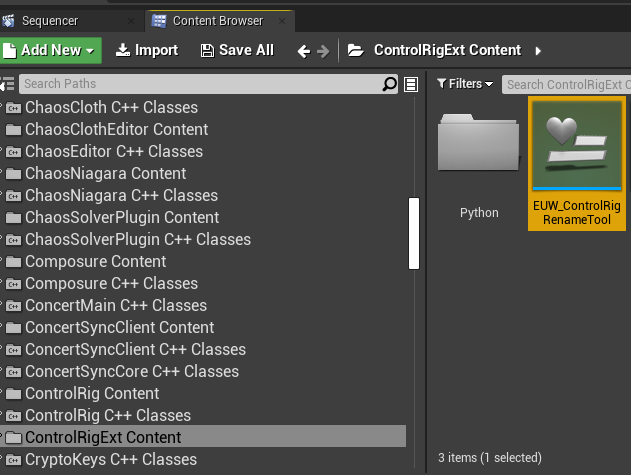Viewport: 631px width, 475px height.
Task: Switch to the Content Browser tab
Action: (x=218, y=21)
